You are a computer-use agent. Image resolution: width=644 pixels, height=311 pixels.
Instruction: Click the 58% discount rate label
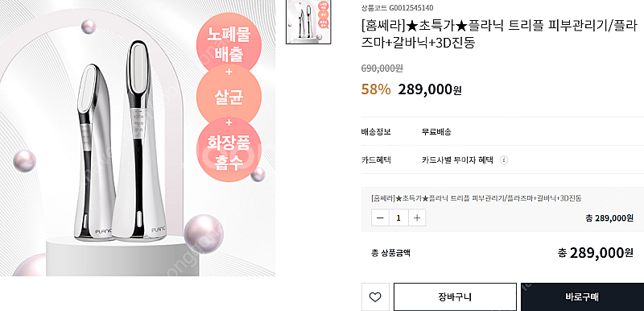coord(376,89)
